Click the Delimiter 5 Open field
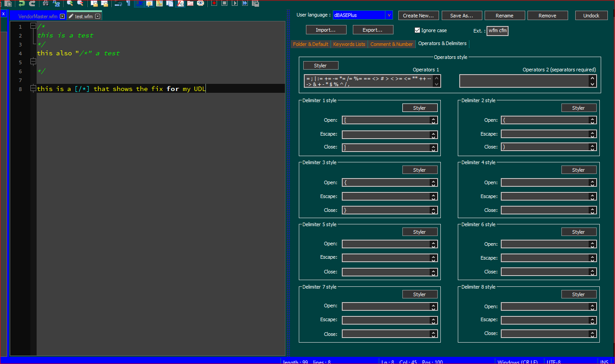Image resolution: width=615 pixels, height=364 pixels. pos(389,244)
